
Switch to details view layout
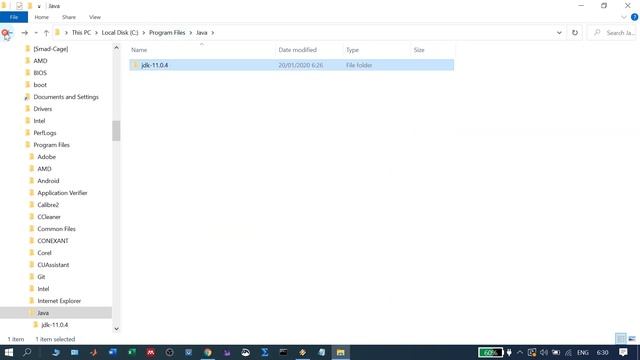click(x=621, y=339)
